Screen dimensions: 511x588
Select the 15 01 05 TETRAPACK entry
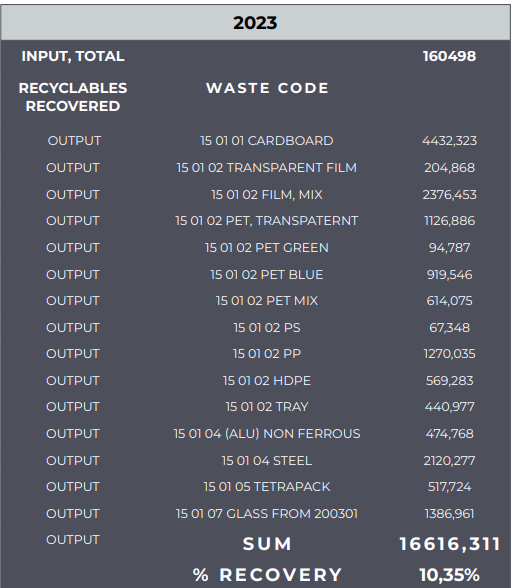267,487
